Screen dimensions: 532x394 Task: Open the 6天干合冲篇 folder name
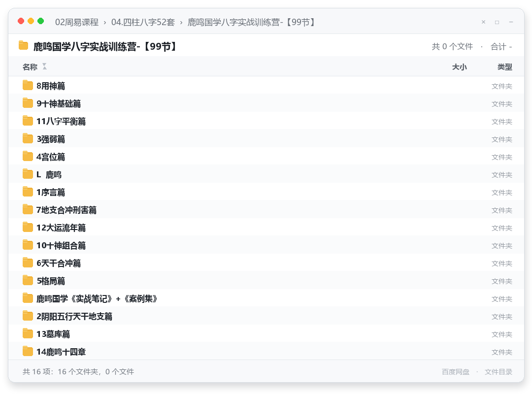59,263
